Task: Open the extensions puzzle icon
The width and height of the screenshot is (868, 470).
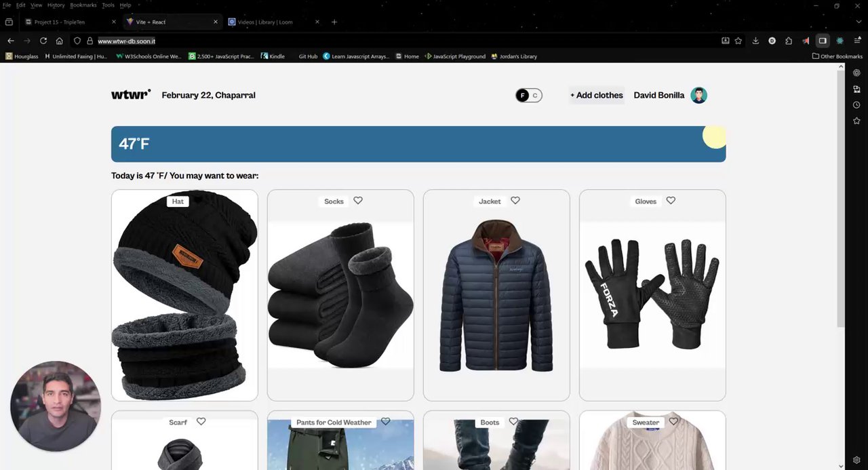Action: [x=789, y=41]
